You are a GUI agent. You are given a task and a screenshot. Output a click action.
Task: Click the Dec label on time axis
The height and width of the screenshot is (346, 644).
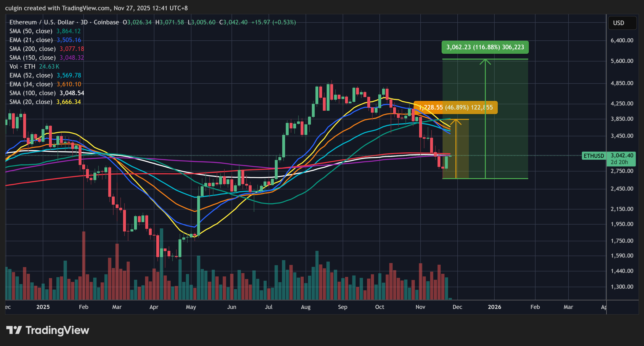(x=457, y=307)
